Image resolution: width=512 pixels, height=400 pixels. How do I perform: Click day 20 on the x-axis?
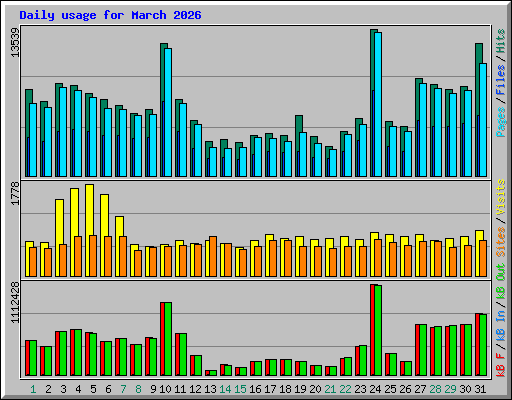pos(315,389)
